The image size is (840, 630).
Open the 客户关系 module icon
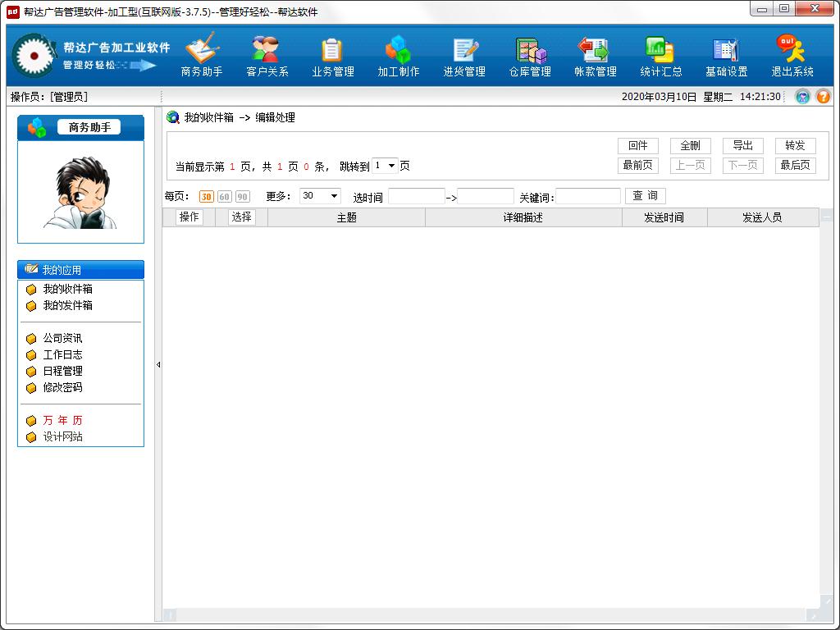[267, 49]
